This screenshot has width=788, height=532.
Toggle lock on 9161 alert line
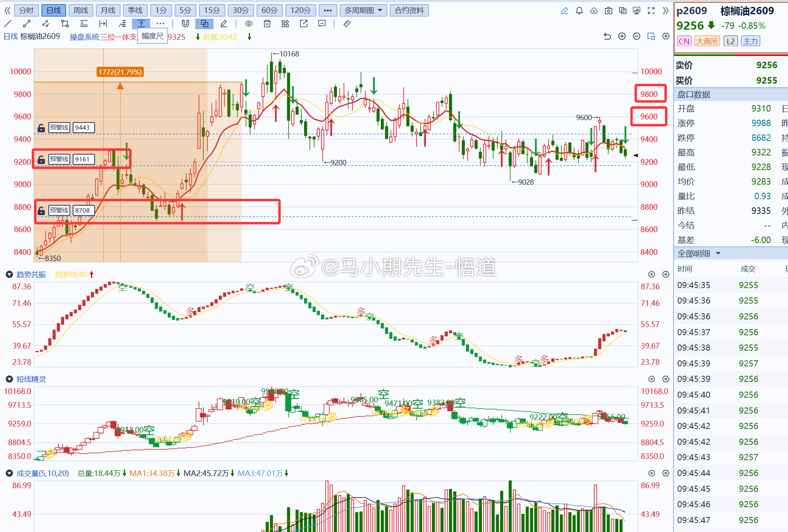[x=41, y=159]
